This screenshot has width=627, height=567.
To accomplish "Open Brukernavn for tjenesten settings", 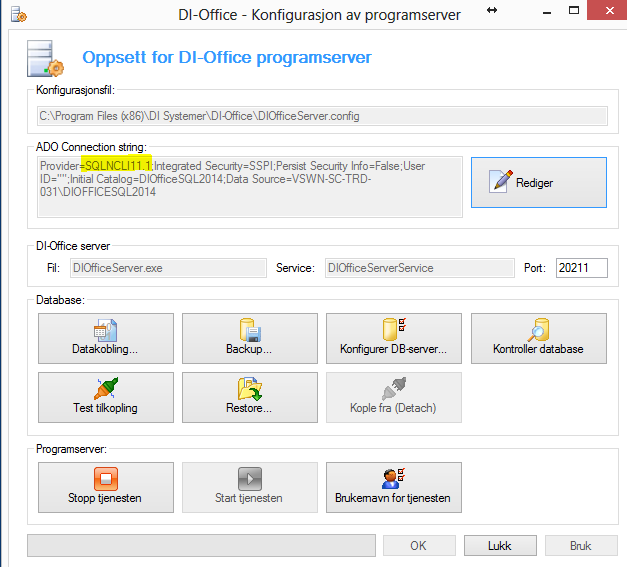I will tap(394, 487).
